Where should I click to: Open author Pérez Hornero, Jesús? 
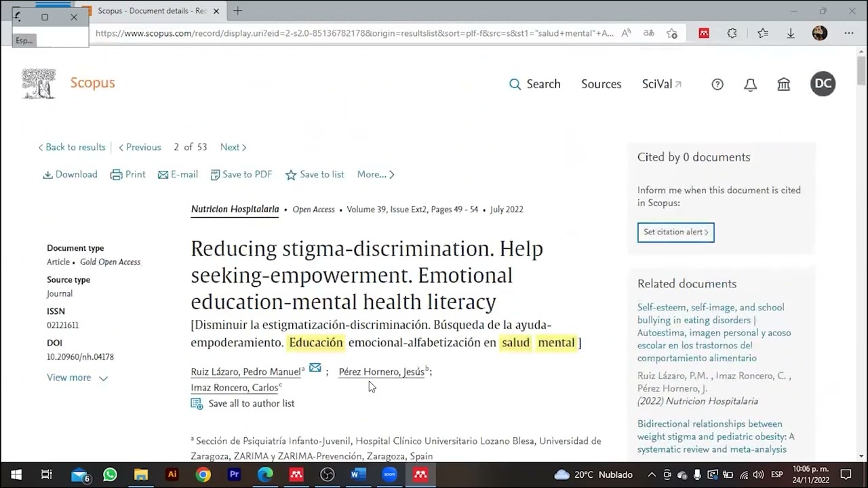point(381,371)
